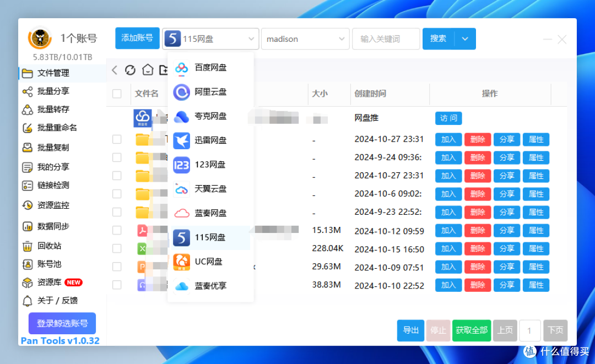Click the 关于 / 反馈 bell icon
Viewport: 595px width, 364px height.
28,301
